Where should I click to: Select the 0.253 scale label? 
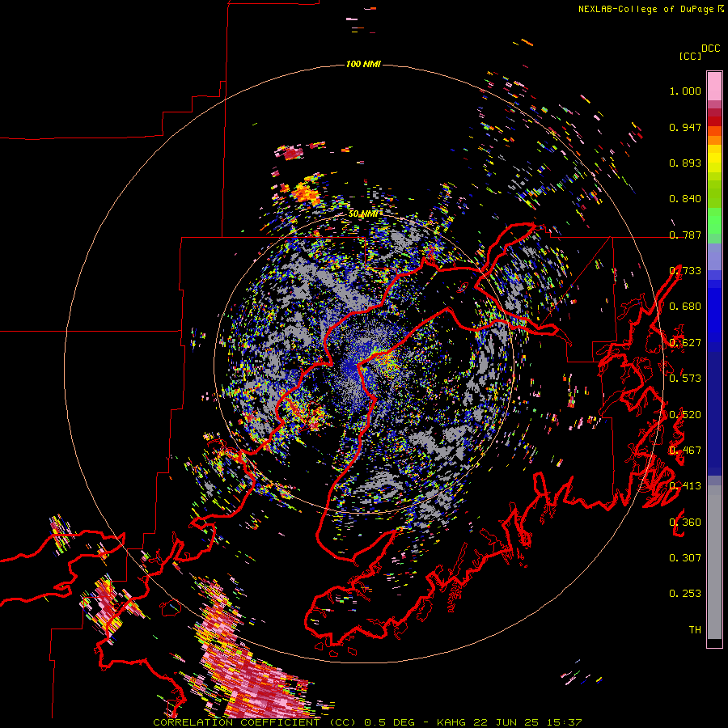click(x=685, y=594)
